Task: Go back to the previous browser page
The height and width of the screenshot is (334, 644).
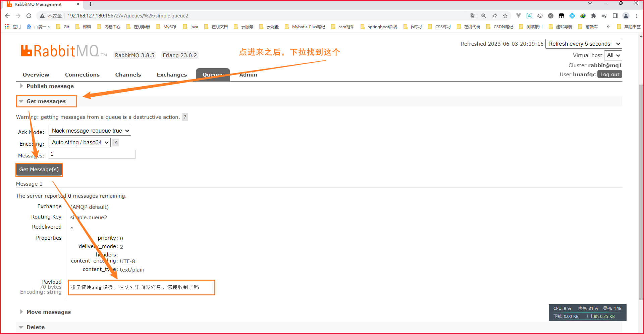Action: tap(7, 16)
